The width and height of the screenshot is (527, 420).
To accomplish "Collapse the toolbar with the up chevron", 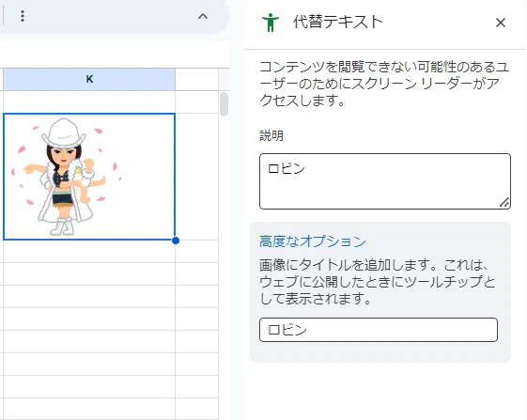I will pos(203,16).
